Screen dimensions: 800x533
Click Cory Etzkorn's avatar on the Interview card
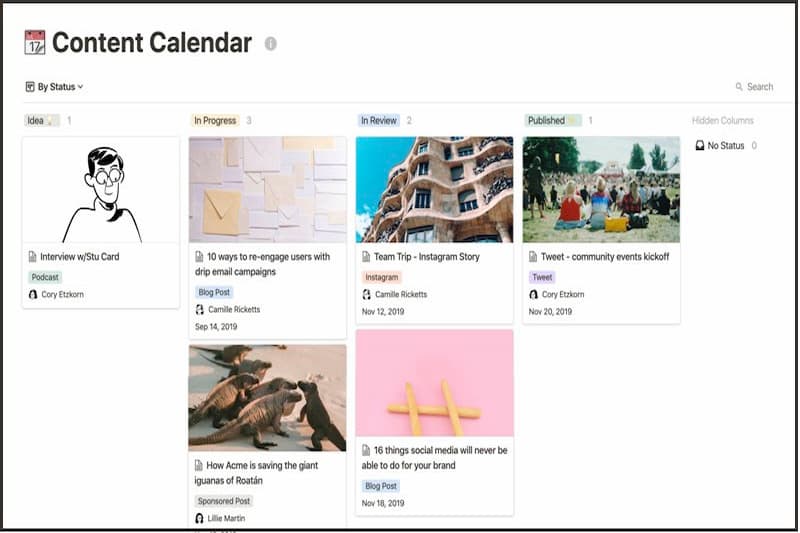pos(33,295)
